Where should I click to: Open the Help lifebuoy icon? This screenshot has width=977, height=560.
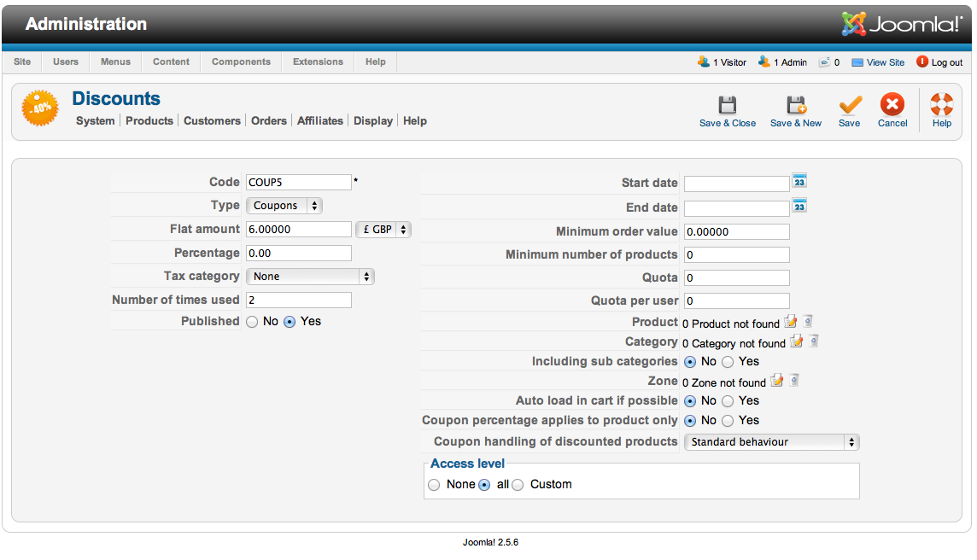[x=941, y=106]
